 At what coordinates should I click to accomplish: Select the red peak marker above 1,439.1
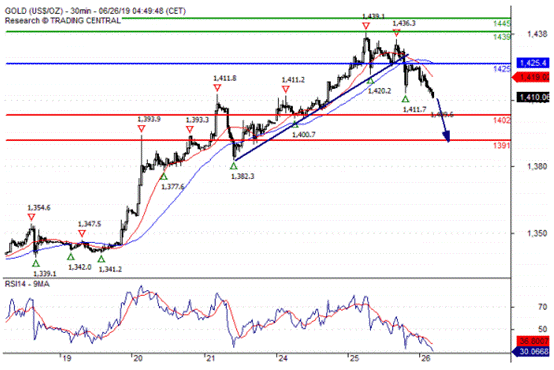(x=366, y=26)
